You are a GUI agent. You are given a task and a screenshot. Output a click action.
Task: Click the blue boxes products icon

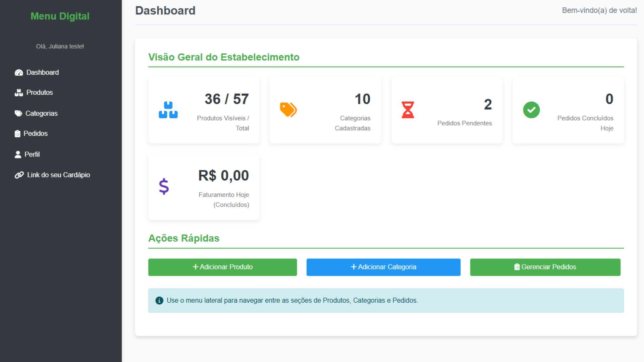point(168,110)
